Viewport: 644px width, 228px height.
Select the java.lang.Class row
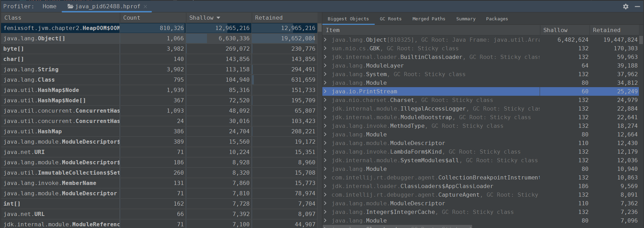[159, 80]
